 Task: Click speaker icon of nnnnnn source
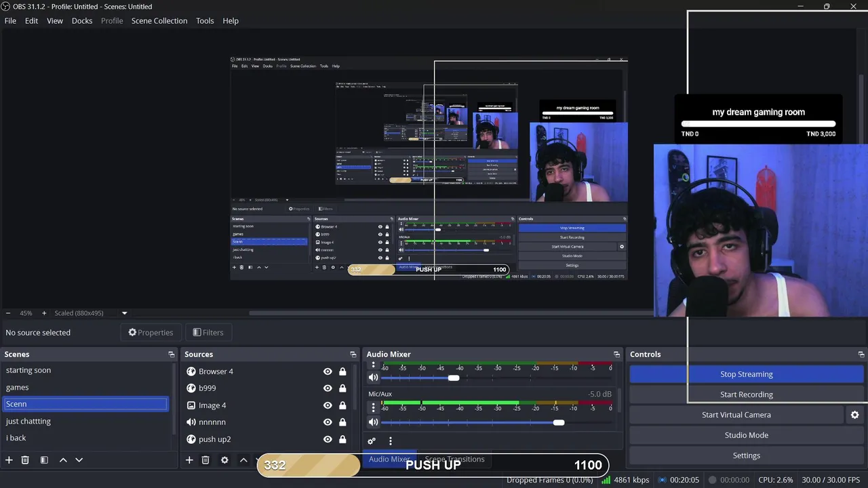pos(191,422)
